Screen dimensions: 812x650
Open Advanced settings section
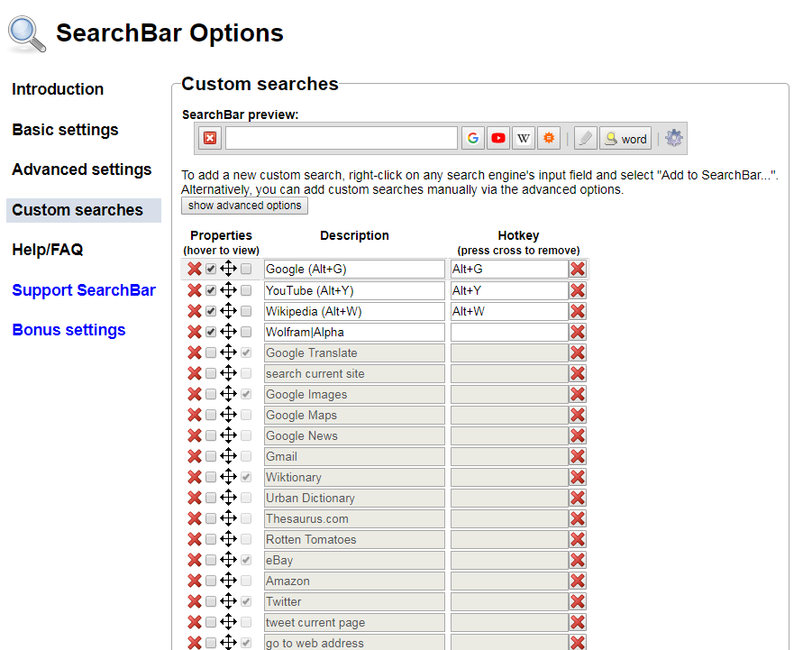82,169
